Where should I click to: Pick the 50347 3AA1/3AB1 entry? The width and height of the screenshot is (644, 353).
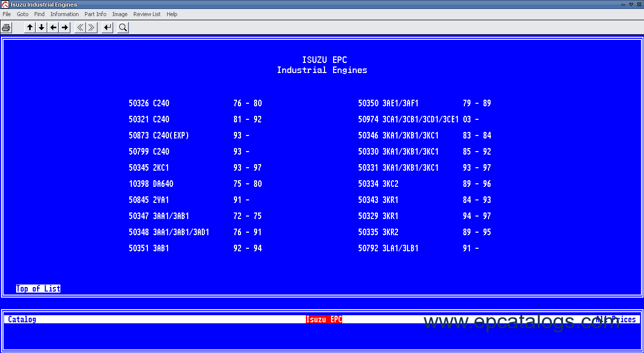(x=195, y=216)
